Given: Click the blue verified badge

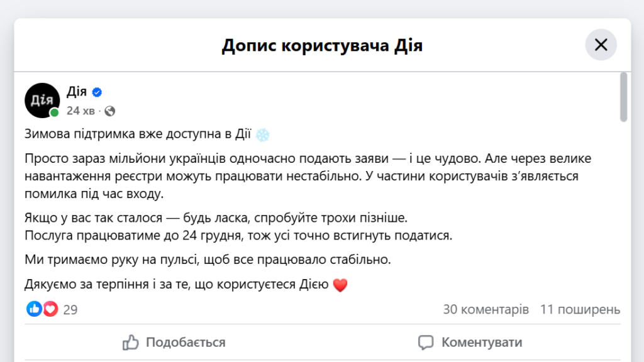Looking at the screenshot, I should [97, 92].
